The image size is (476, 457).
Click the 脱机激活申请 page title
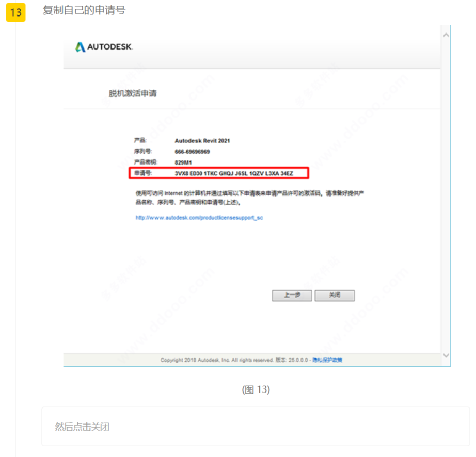pos(133,94)
